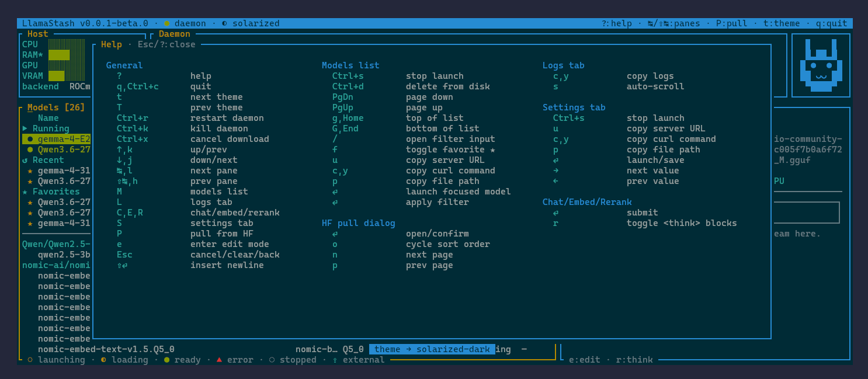Click the 'insert newline' help entry
The image size is (868, 379).
[227, 265]
